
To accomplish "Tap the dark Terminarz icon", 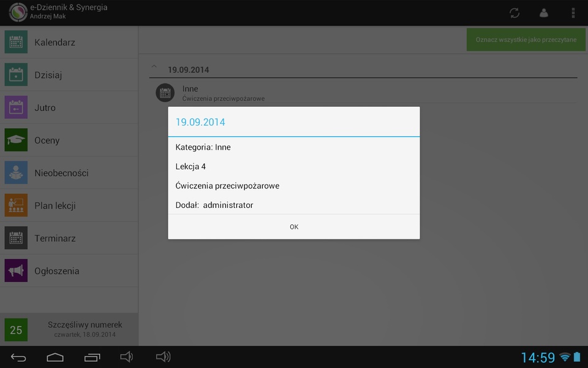I will tap(16, 238).
